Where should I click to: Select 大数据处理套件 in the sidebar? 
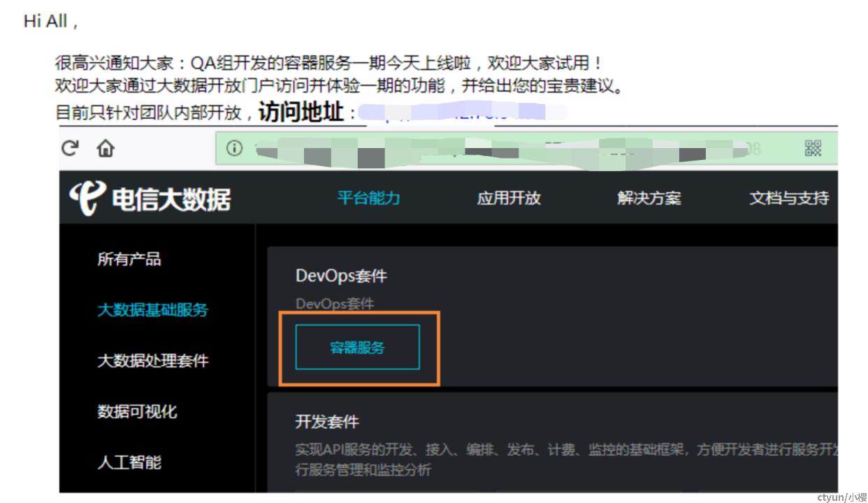153,360
